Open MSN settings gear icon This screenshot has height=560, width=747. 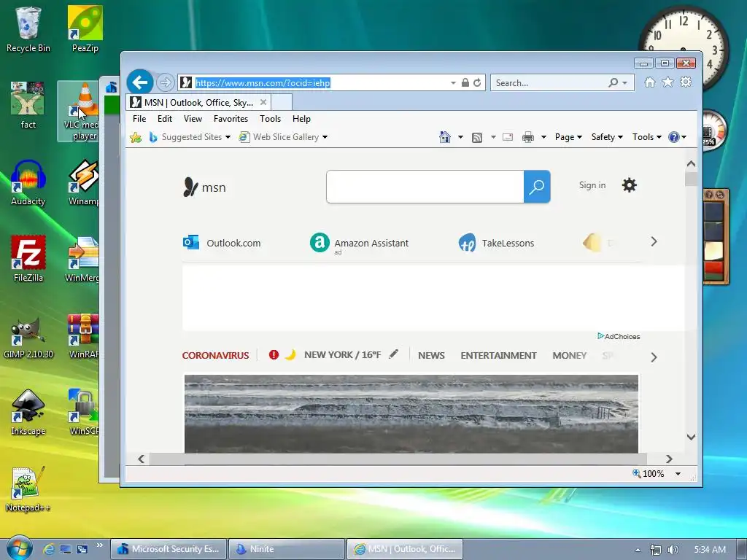tap(630, 185)
